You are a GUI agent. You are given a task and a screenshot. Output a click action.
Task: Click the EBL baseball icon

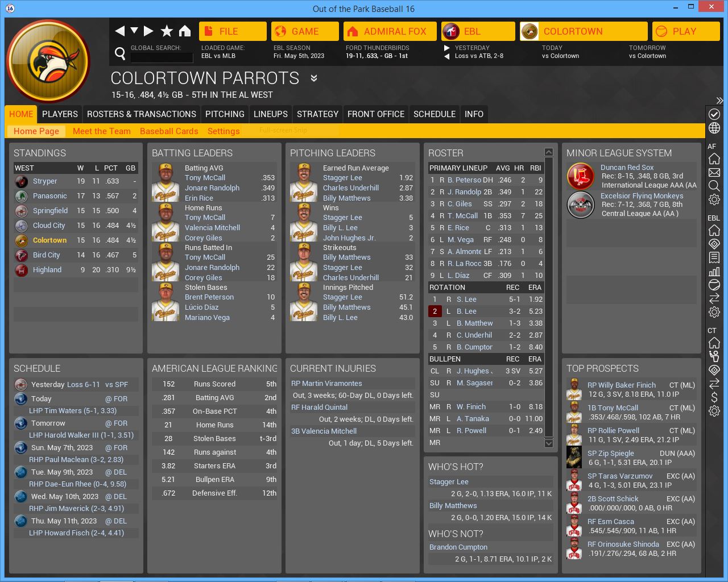click(714, 285)
